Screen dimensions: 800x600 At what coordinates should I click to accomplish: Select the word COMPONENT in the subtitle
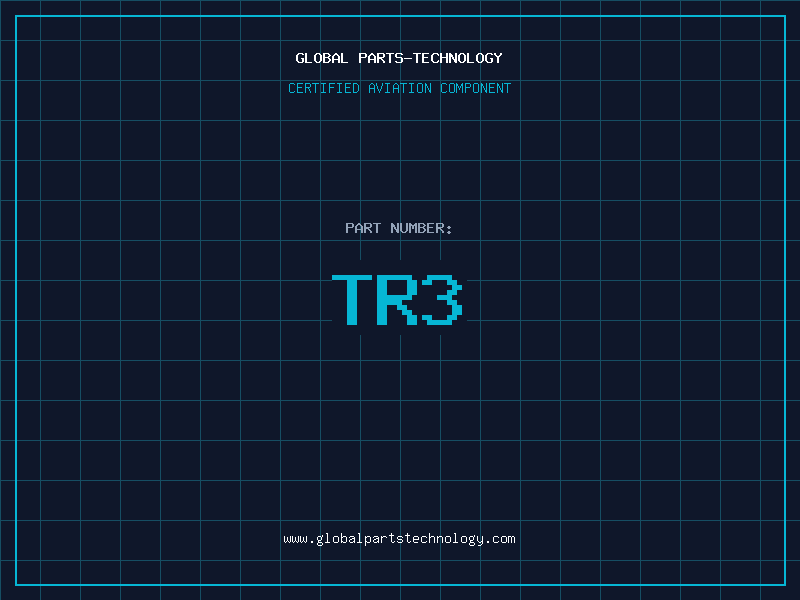pyautogui.click(x=476, y=88)
